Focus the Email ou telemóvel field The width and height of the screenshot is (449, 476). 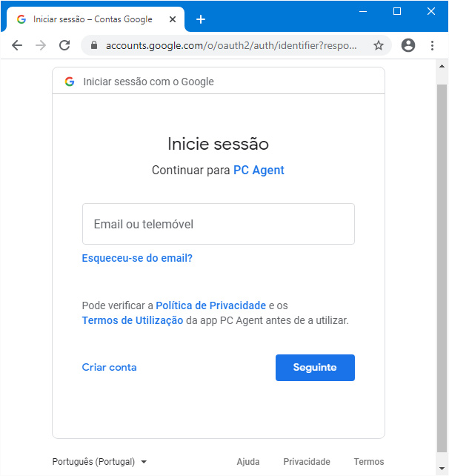219,224
